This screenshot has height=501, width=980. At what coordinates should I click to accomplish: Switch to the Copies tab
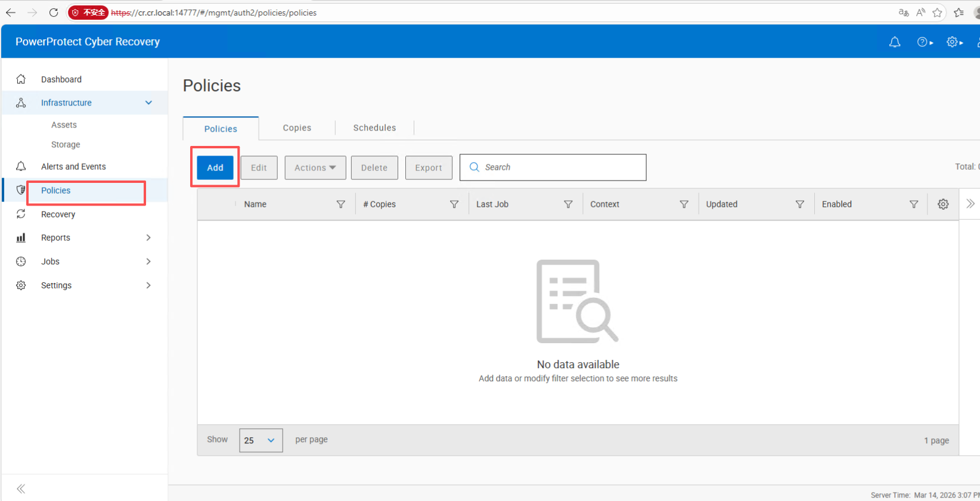297,128
